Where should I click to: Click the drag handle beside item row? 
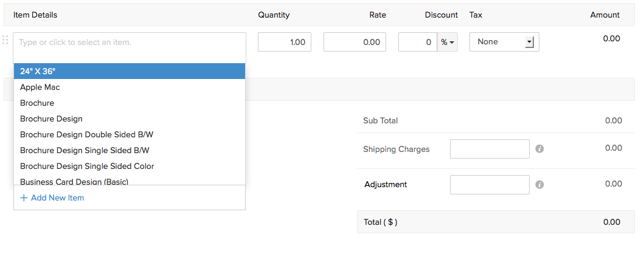pos(5,40)
